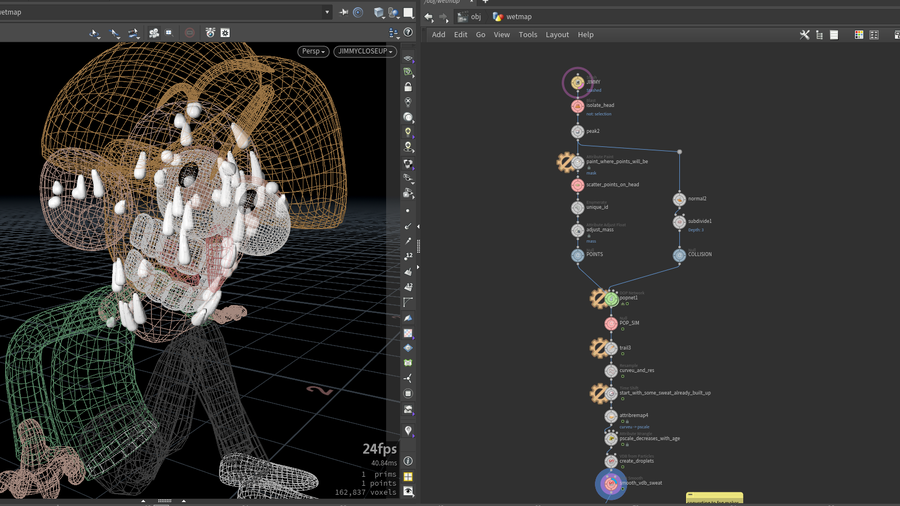
Task: Toggle the viewport lock icon
Action: [x=408, y=87]
